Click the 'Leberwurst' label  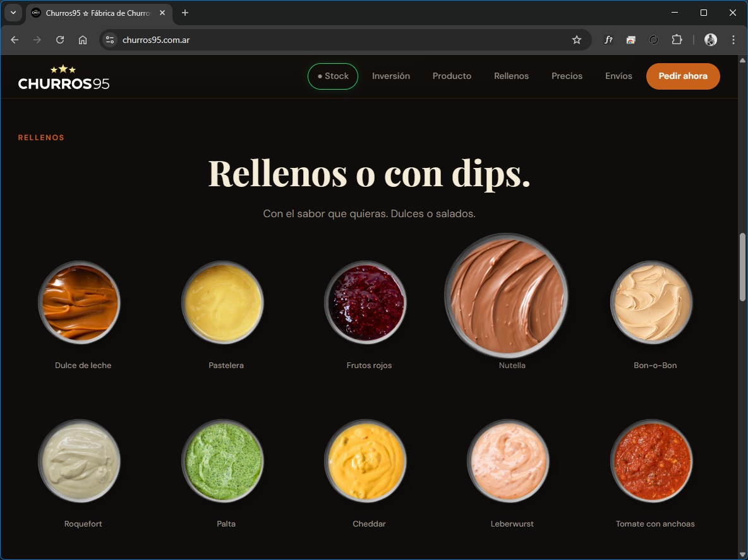(x=512, y=524)
